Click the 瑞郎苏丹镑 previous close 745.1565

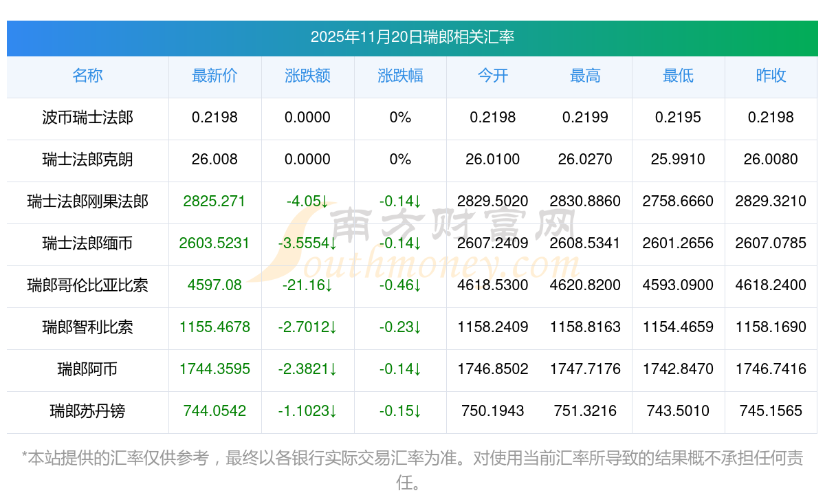pyautogui.click(x=770, y=411)
